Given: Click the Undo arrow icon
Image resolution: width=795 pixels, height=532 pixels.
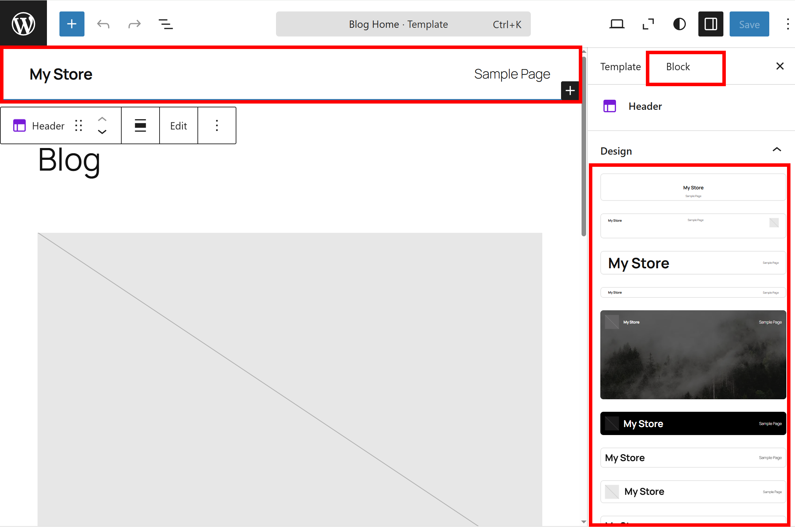Looking at the screenshot, I should click(103, 24).
